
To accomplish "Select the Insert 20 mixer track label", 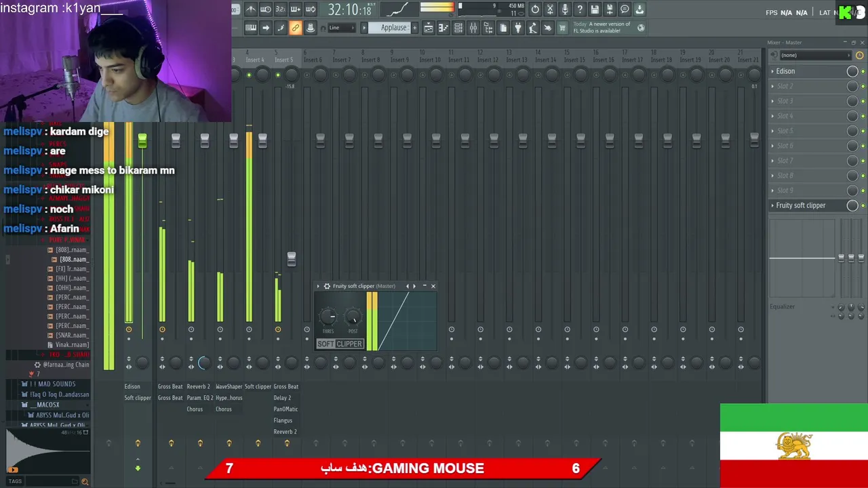I will pyautogui.click(x=719, y=60).
